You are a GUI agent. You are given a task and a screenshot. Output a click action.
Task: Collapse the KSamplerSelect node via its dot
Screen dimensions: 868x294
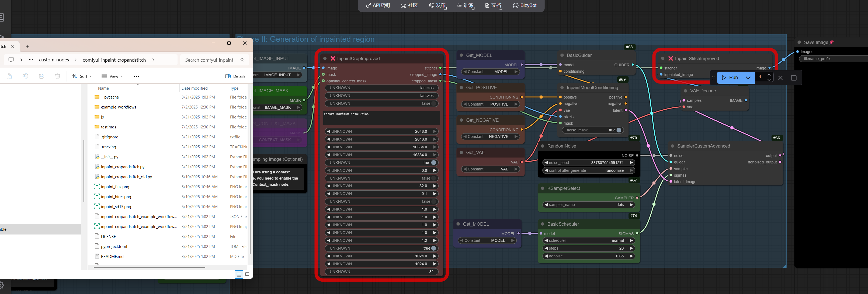(543, 188)
